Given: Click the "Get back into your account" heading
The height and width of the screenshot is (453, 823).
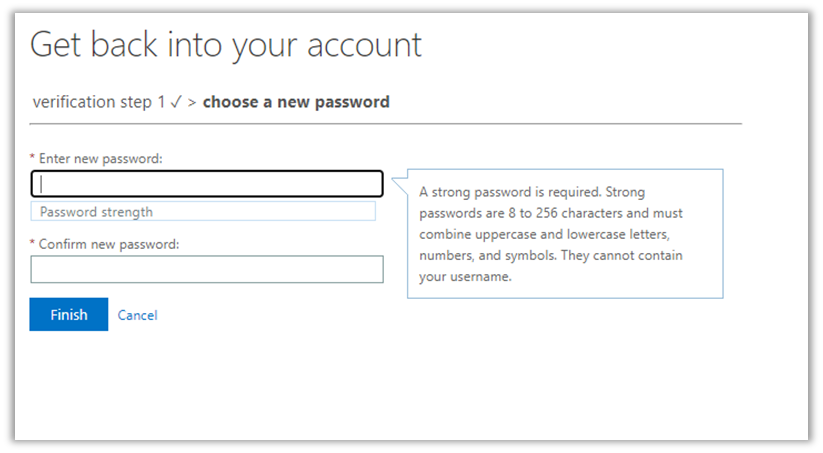Looking at the screenshot, I should 226,44.
